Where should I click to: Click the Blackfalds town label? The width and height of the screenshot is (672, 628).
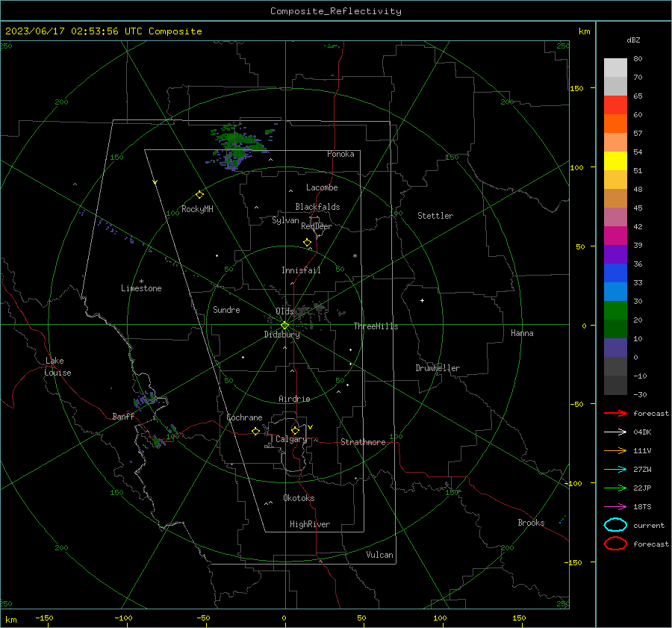coord(317,207)
